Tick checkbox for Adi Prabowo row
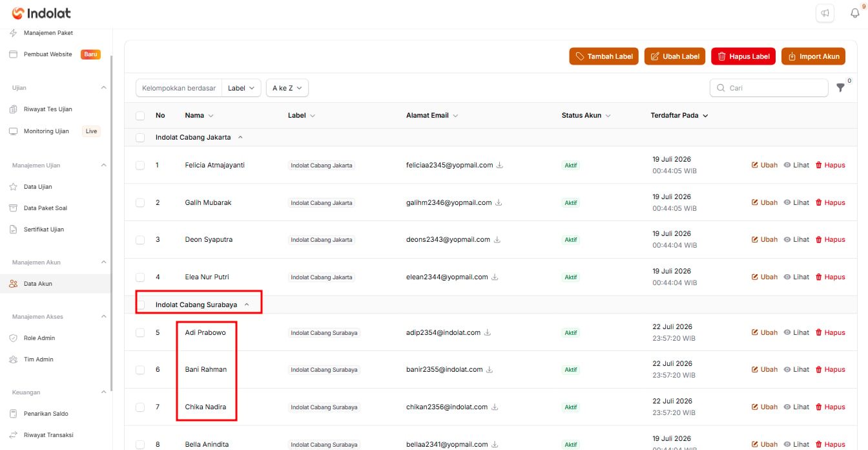 click(140, 333)
